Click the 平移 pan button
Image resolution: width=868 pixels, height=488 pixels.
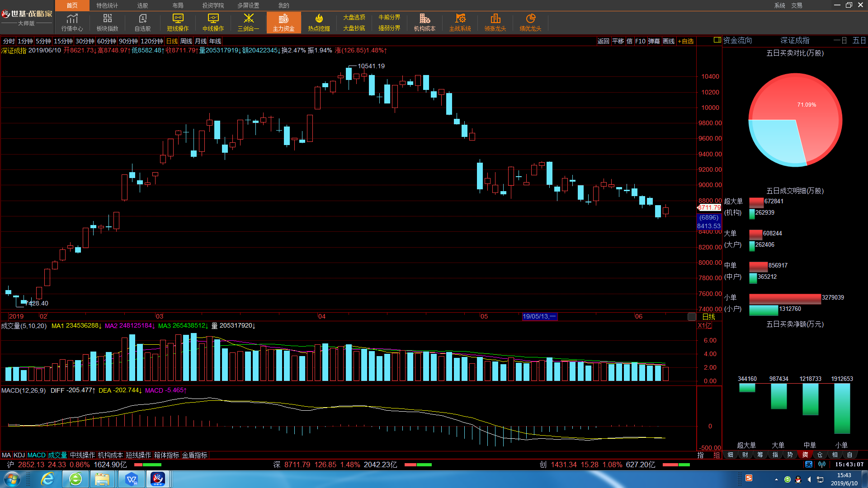[x=618, y=41]
